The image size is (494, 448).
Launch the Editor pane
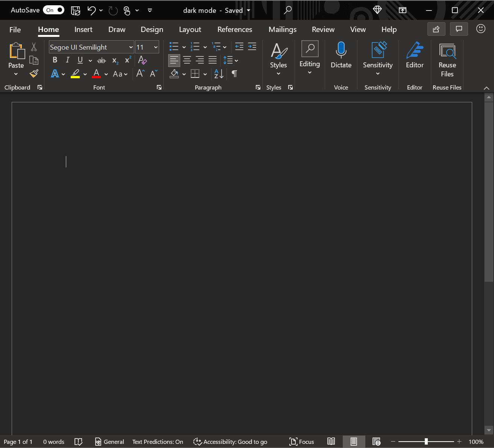(414, 55)
